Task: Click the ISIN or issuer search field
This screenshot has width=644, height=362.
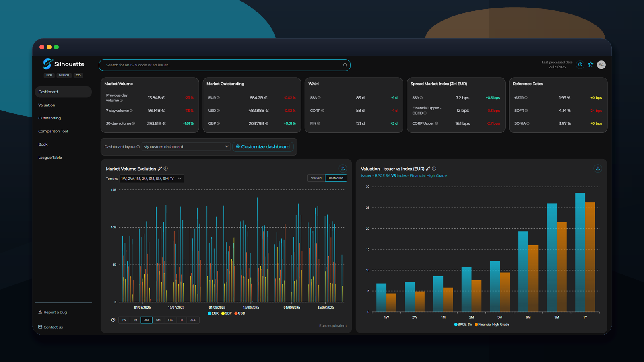Action: coord(225,65)
